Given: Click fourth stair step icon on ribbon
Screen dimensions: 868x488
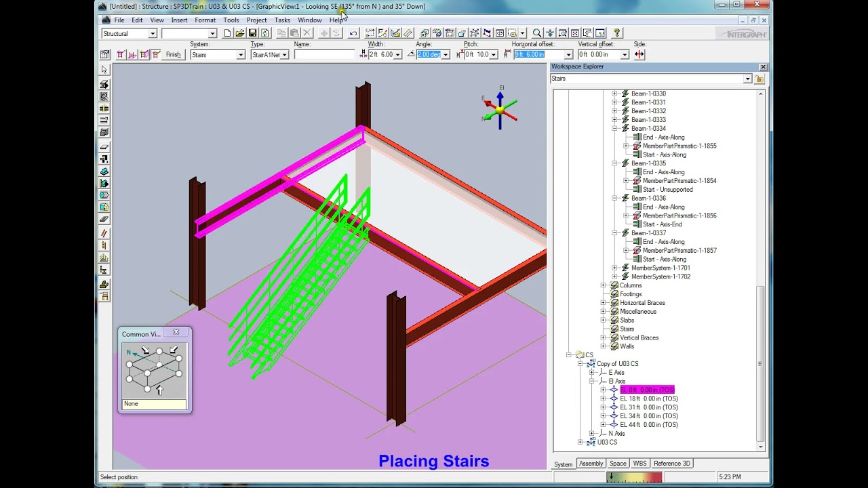Looking at the screenshot, I should tap(156, 55).
